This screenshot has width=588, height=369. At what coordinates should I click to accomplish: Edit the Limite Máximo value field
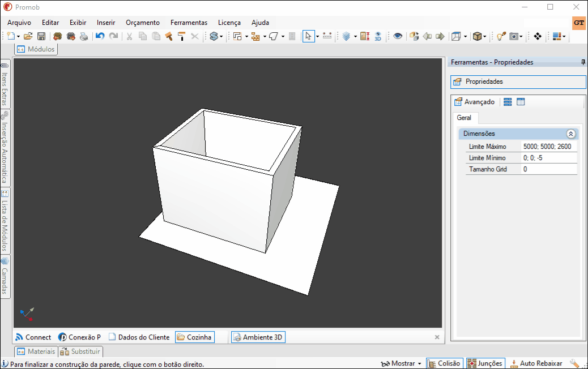click(x=549, y=147)
